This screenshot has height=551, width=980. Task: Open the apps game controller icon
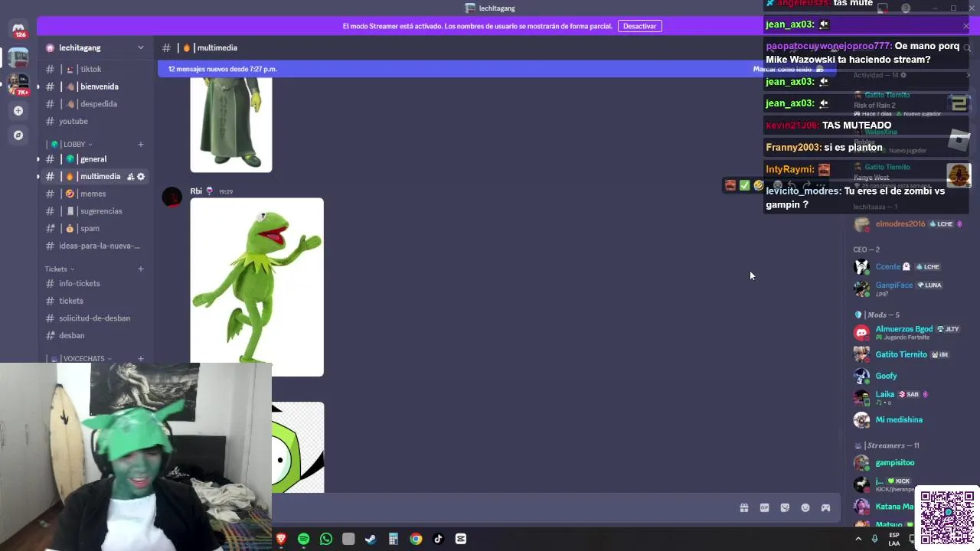[x=826, y=508]
